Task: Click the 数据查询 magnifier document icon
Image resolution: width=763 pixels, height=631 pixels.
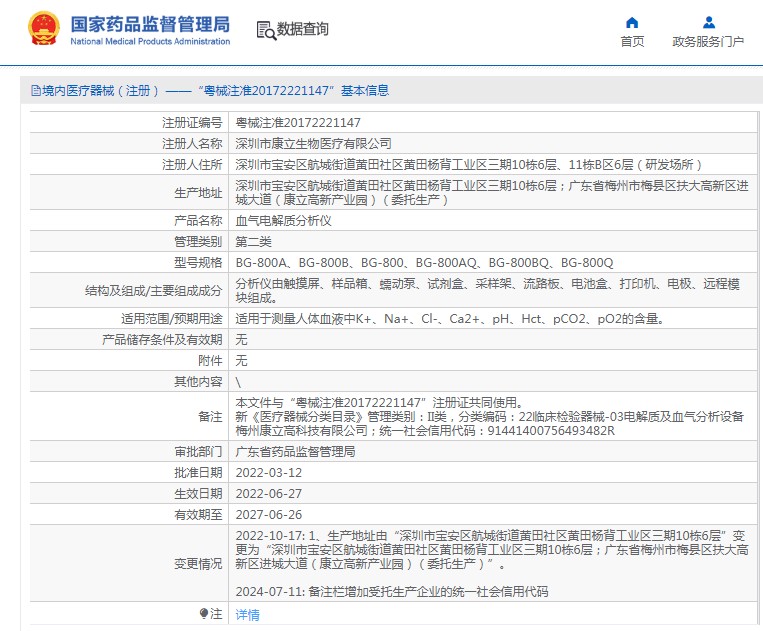Action: pos(266,30)
